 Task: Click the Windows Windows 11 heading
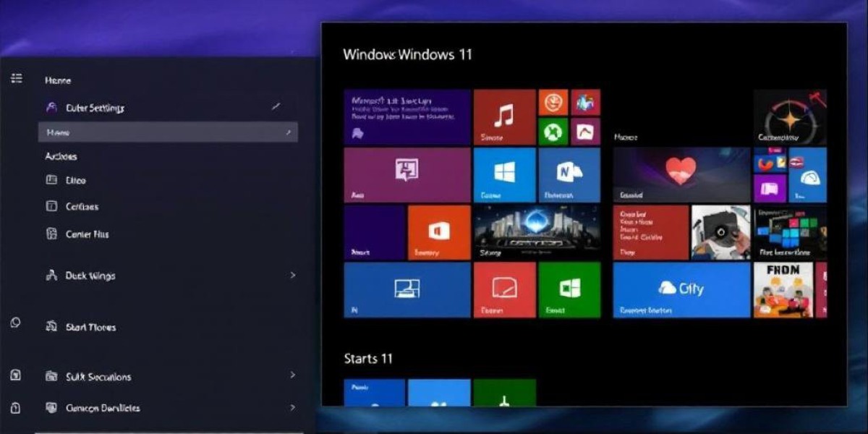tap(407, 54)
